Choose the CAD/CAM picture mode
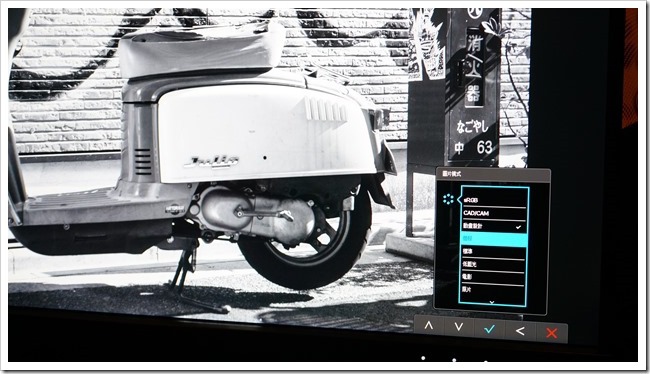This screenshot has width=650, height=374. pyautogui.click(x=494, y=213)
